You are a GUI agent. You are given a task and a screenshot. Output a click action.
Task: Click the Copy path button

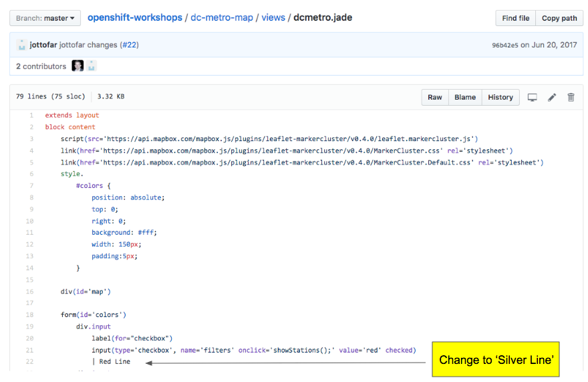click(x=559, y=18)
